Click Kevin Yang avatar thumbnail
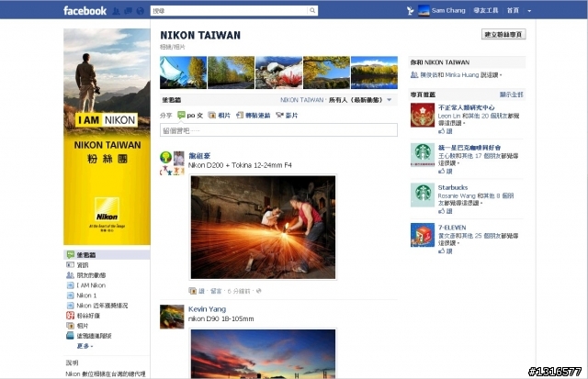This screenshot has width=588, height=379. tap(172, 317)
